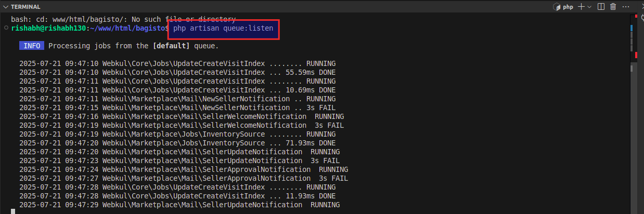The width and height of the screenshot is (644, 214).
Task: Click the InventorySource 71.93ms DONE line
Action: (177, 143)
